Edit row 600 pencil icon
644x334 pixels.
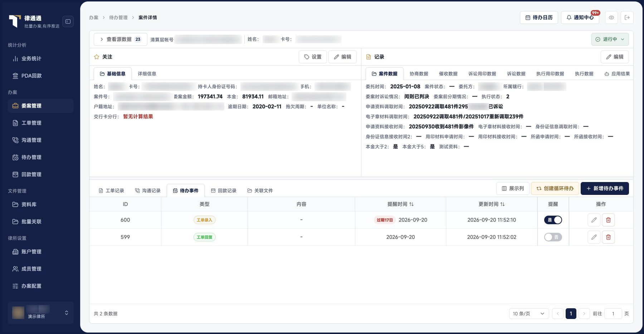coord(594,220)
